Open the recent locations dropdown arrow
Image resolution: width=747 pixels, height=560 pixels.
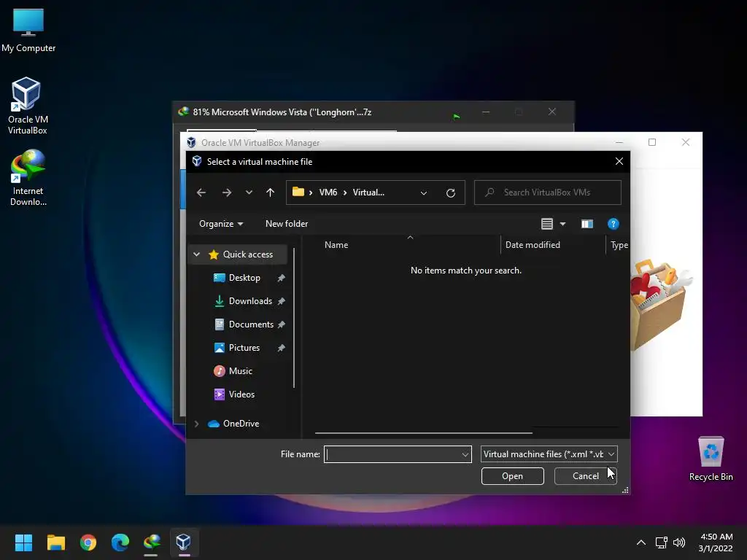point(249,192)
